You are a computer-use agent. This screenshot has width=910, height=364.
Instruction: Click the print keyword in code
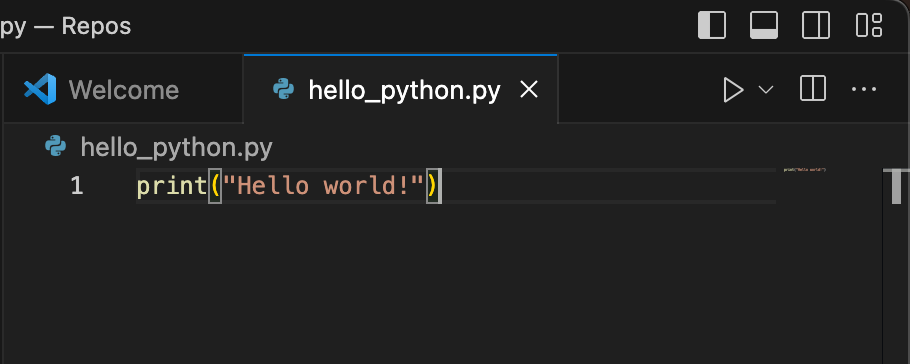[x=172, y=186]
